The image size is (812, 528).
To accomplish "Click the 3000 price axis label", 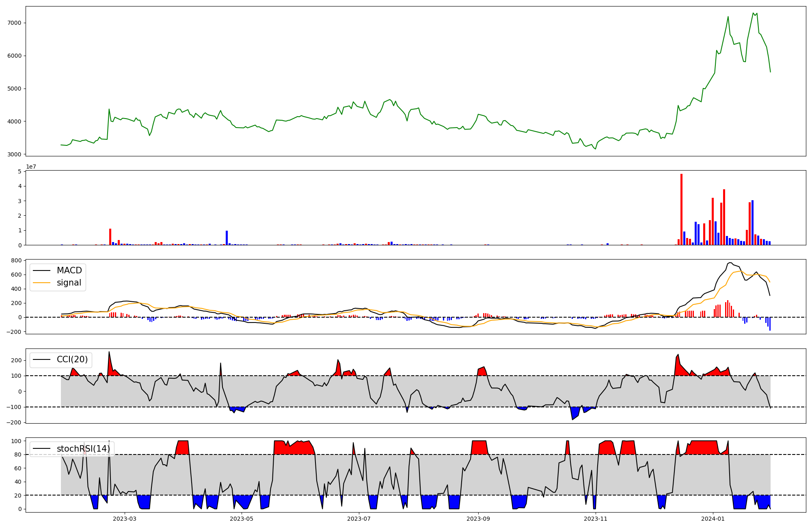I will 14,155.
